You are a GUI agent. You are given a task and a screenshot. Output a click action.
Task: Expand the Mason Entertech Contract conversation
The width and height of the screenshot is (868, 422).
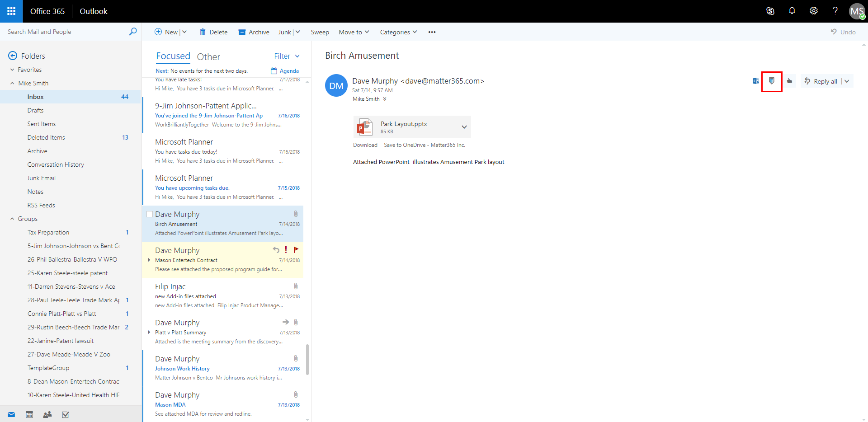click(x=149, y=260)
